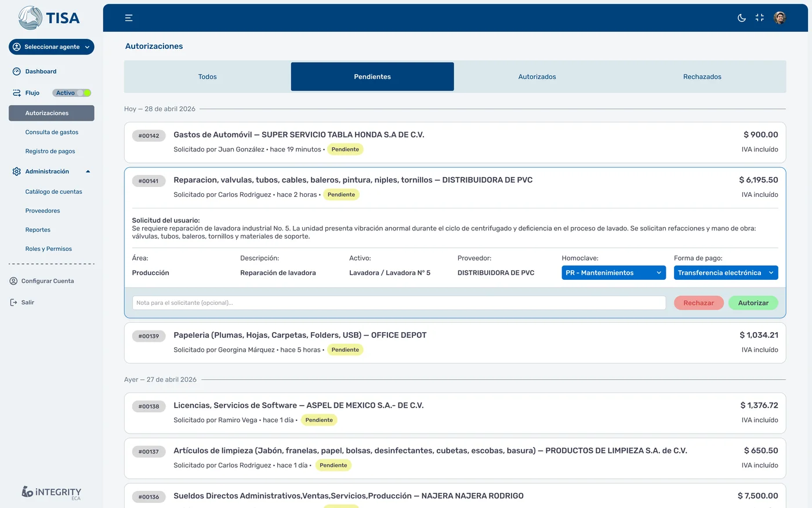Click the Dashboard gauge icon

pyautogui.click(x=17, y=71)
